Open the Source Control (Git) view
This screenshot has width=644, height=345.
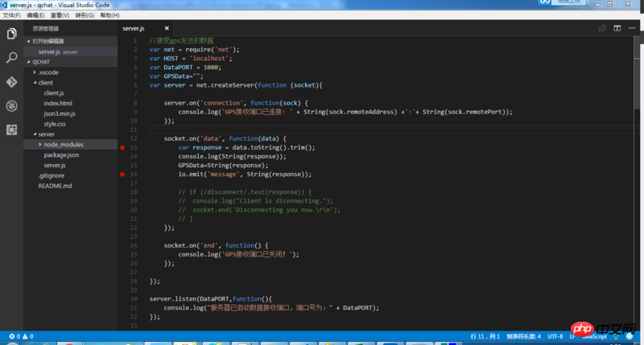[11, 82]
